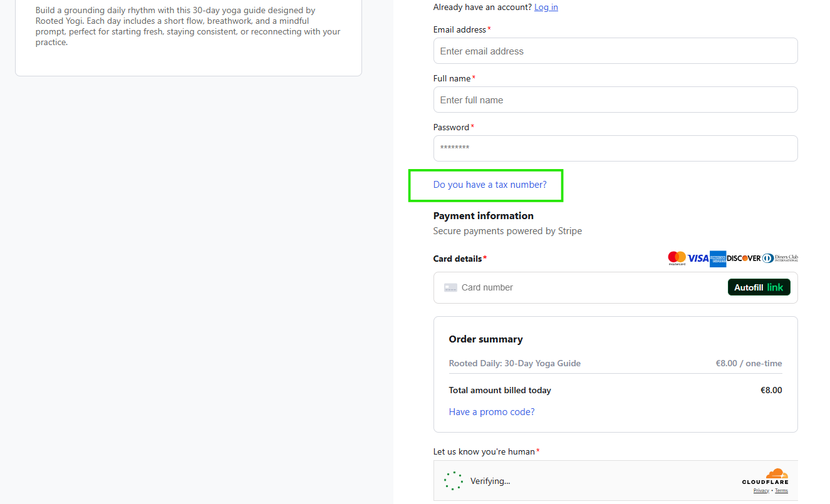The height and width of the screenshot is (504, 830).
Task: Select the Password input box
Action: pyautogui.click(x=615, y=148)
